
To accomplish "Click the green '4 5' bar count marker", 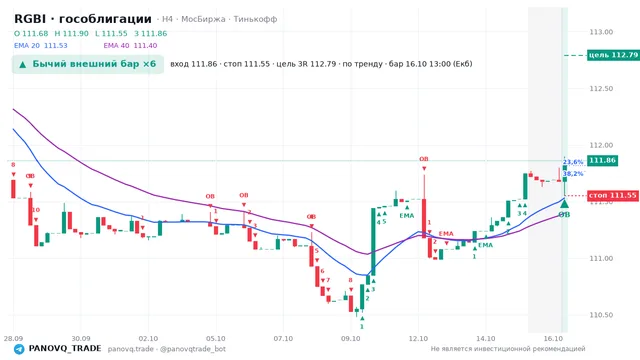I will 381,222.
